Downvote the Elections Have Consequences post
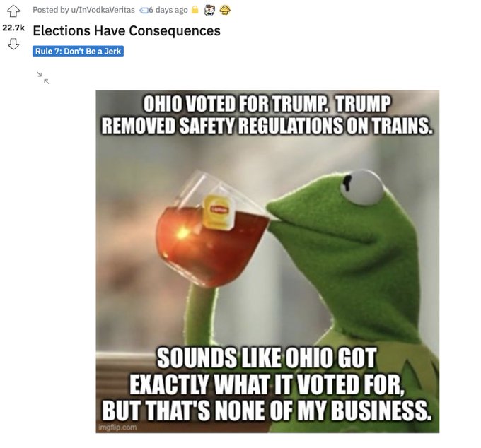 (13, 44)
